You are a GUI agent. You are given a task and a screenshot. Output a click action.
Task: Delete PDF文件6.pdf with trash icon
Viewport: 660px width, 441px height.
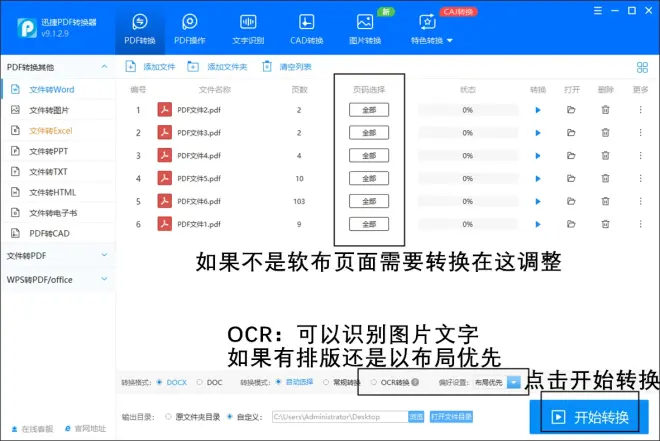click(605, 201)
